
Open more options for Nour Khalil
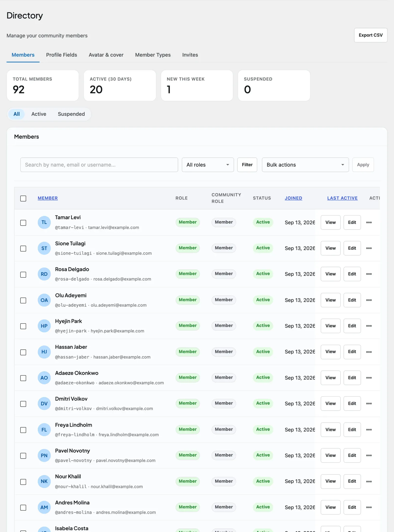369,482
